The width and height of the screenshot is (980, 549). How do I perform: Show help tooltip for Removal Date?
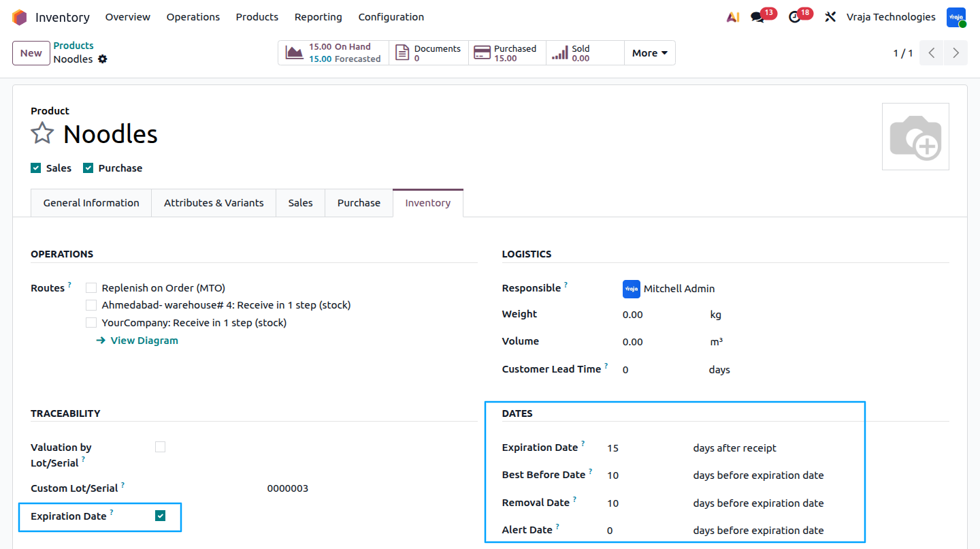coord(574,499)
